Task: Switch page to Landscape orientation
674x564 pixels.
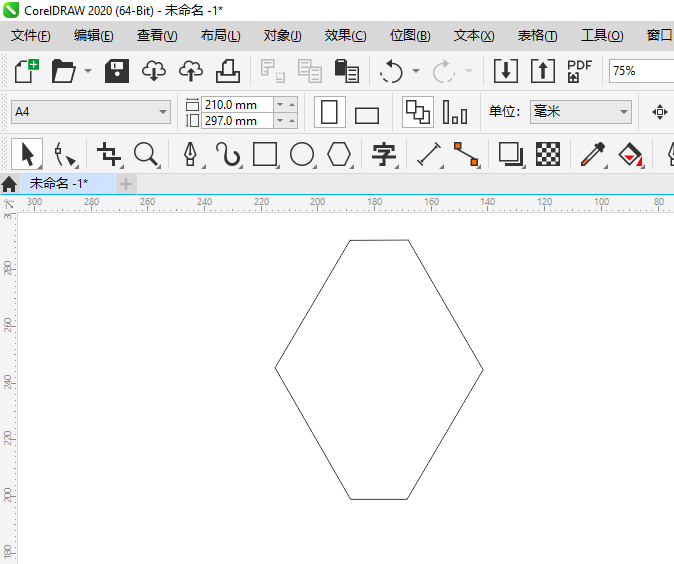Action: (x=367, y=113)
